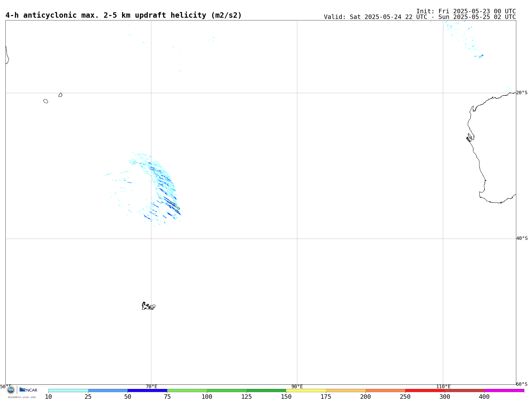
Task: Click the "40°S" latitude label
Action: pyautogui.click(x=522, y=238)
